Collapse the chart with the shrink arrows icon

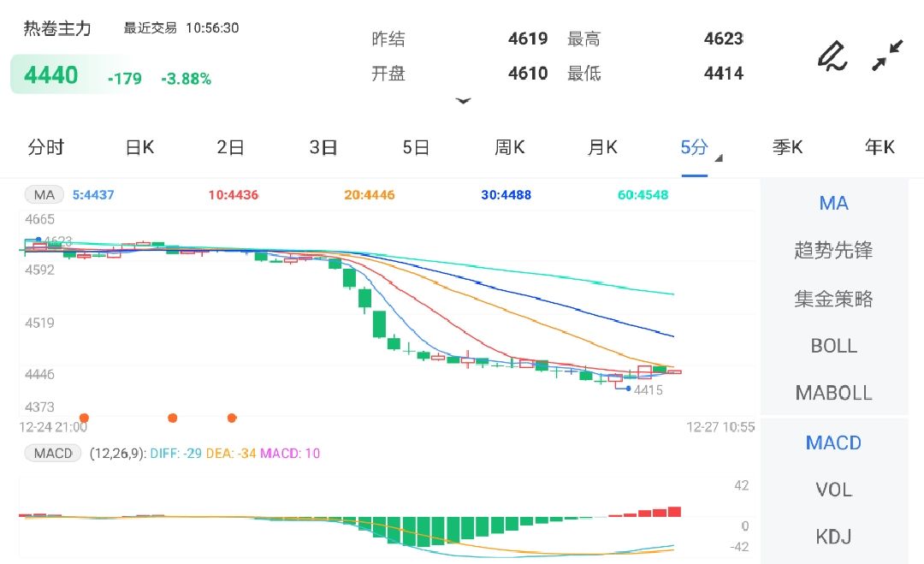[x=887, y=56]
